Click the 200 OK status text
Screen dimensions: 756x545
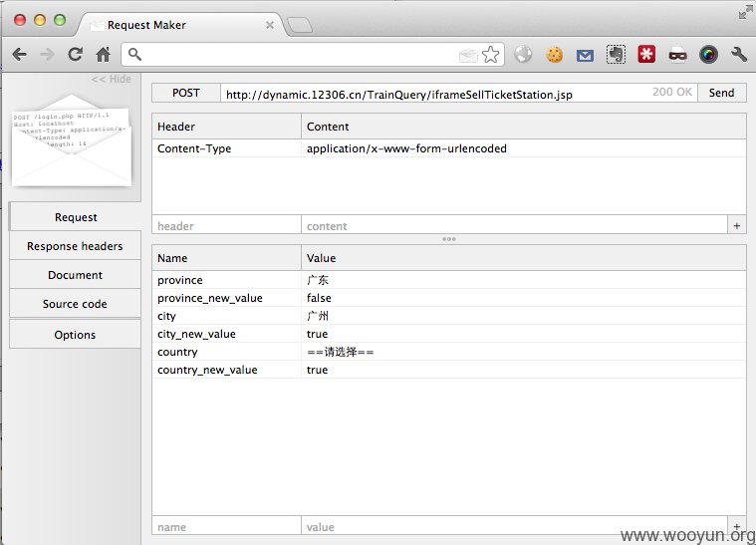pos(672,92)
